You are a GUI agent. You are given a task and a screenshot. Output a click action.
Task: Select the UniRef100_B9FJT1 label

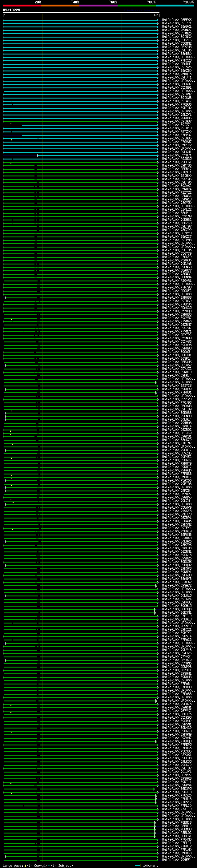point(176,77)
